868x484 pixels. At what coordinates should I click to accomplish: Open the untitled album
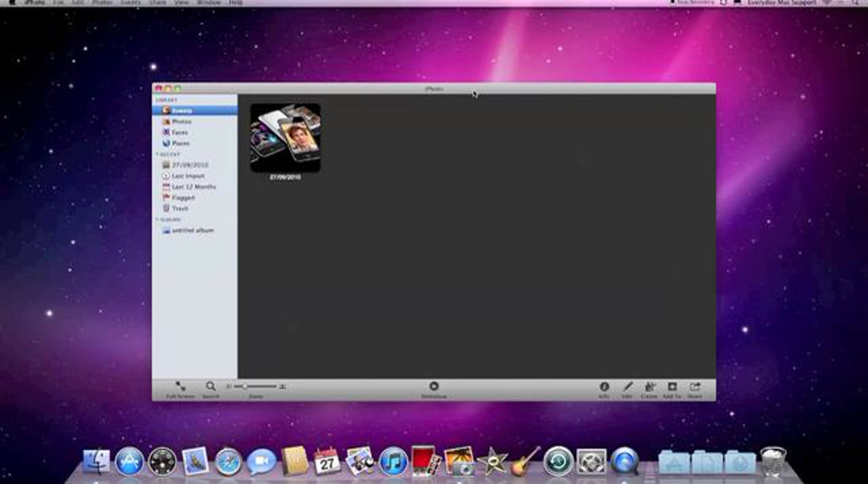pos(192,230)
